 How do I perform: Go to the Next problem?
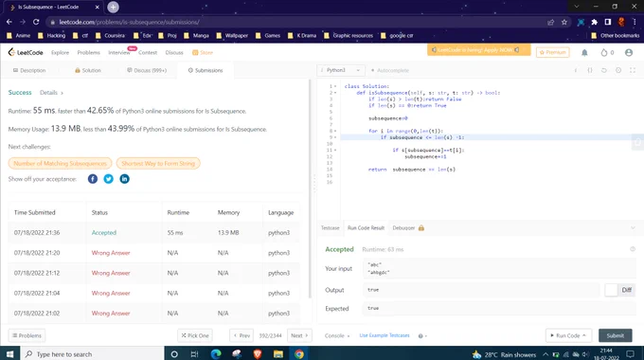click(299, 335)
